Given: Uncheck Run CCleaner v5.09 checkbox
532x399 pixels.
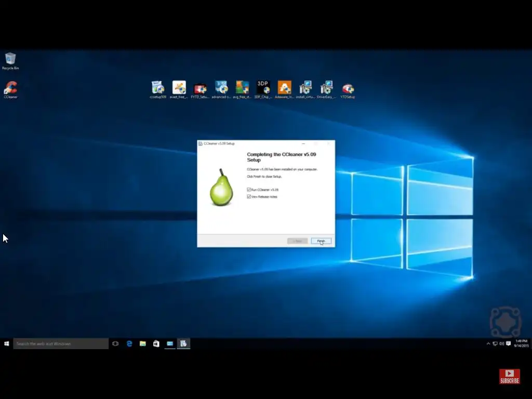Looking at the screenshot, I should click(249, 190).
